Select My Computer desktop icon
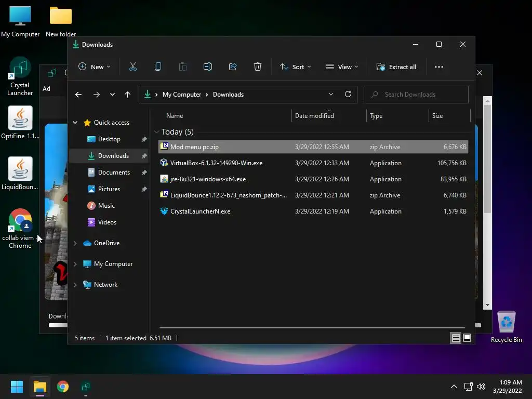The height and width of the screenshot is (399, 532). 20,22
